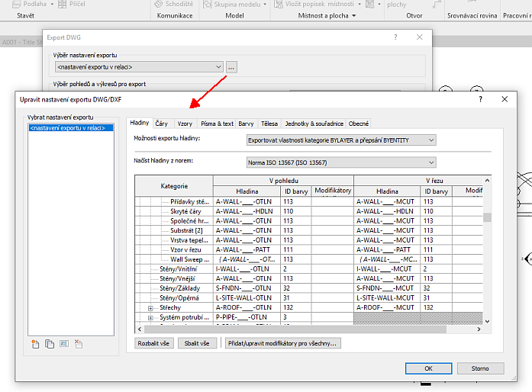532x392 pixels.
Task: Close the Export DWG window behind
Action: 420,37
